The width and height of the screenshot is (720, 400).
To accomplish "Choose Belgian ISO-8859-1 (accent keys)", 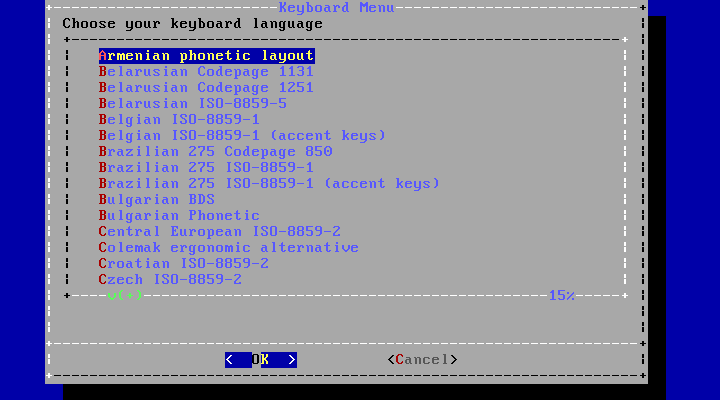I will pyautogui.click(x=242, y=136).
